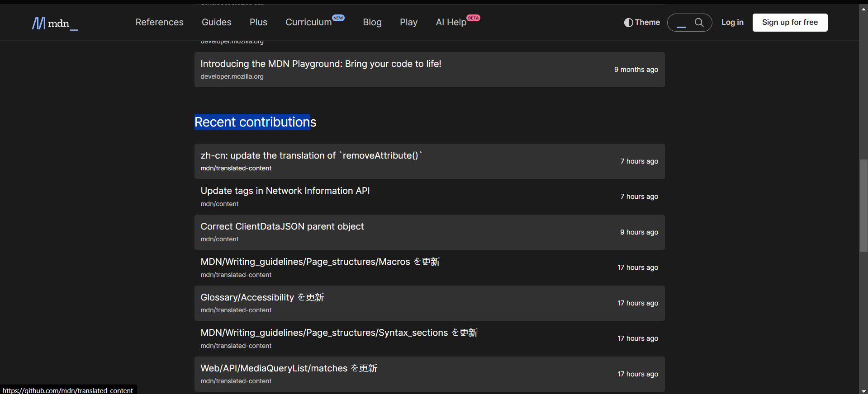The width and height of the screenshot is (868, 394).
Task: Click the underlined mdn/translated-content repository link
Action: pyautogui.click(x=236, y=169)
